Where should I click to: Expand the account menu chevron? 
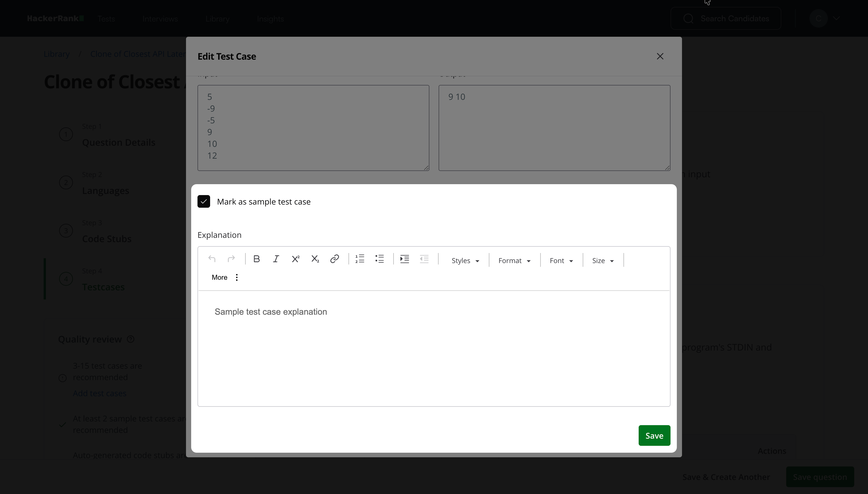click(836, 18)
